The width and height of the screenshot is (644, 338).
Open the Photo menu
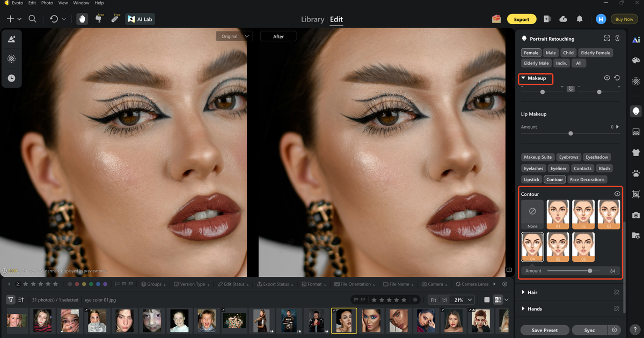[47, 3]
